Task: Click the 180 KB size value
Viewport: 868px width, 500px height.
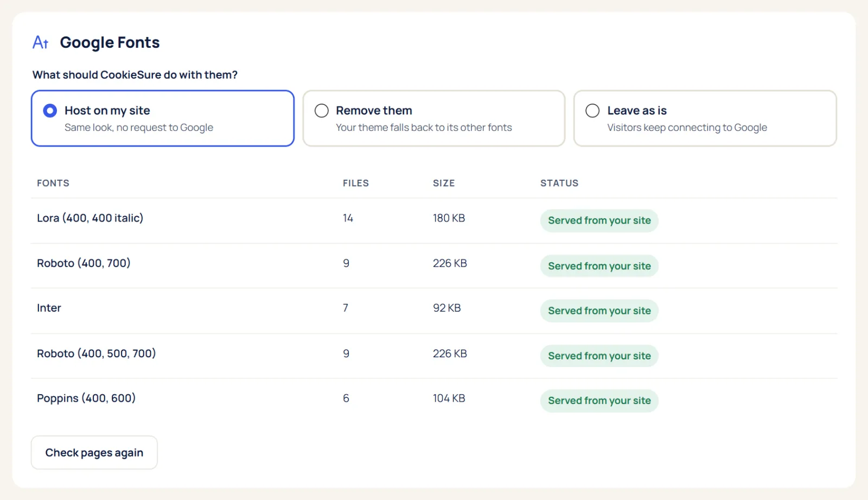Action: tap(449, 218)
